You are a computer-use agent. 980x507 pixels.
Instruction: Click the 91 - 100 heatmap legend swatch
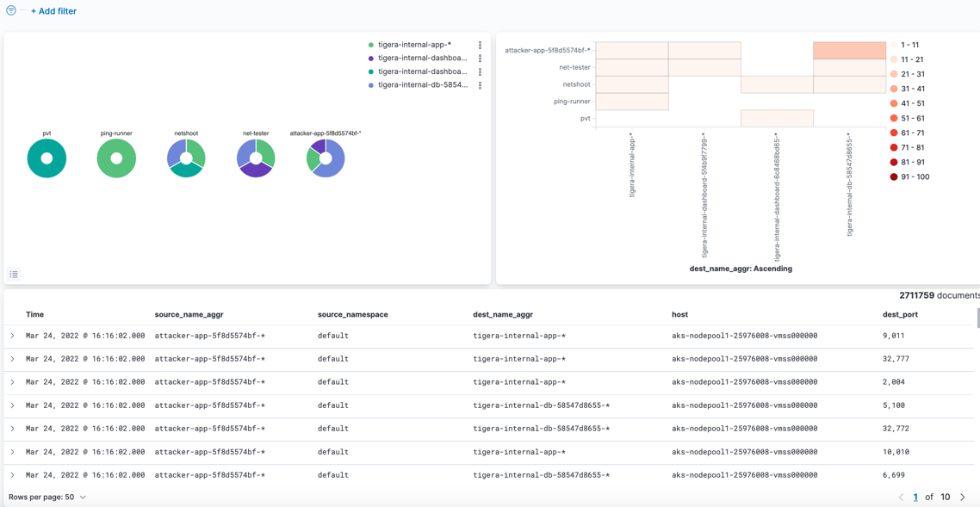tap(894, 177)
